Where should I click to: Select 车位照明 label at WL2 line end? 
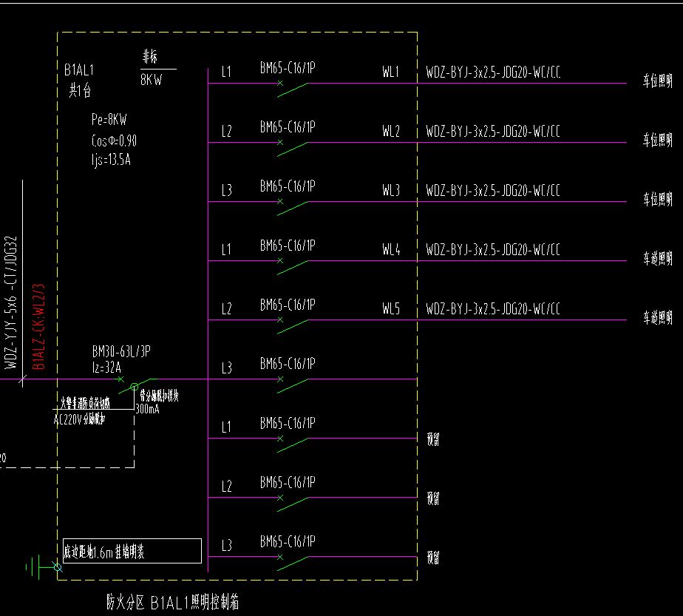[x=658, y=140]
